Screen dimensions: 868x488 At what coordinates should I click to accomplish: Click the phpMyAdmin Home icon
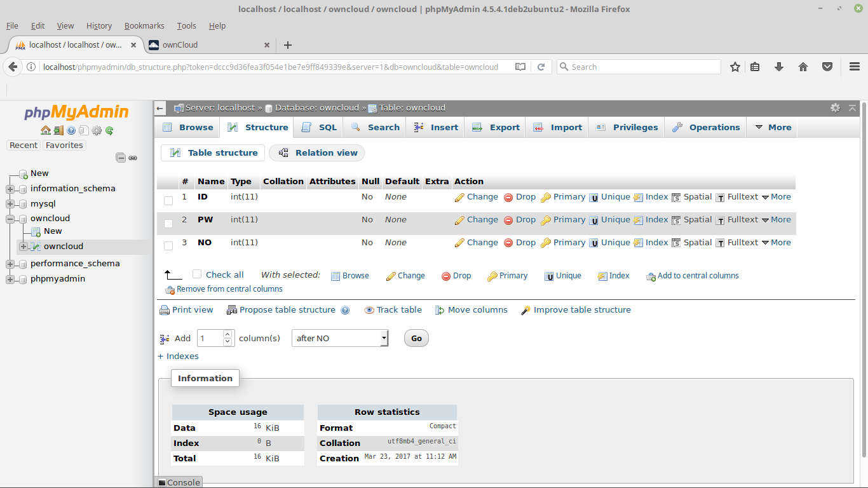46,130
